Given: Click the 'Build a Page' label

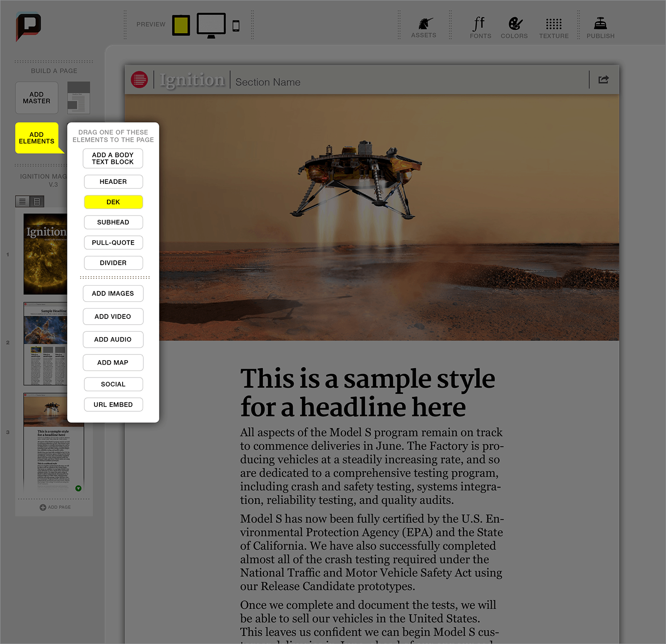Looking at the screenshot, I should click(54, 71).
